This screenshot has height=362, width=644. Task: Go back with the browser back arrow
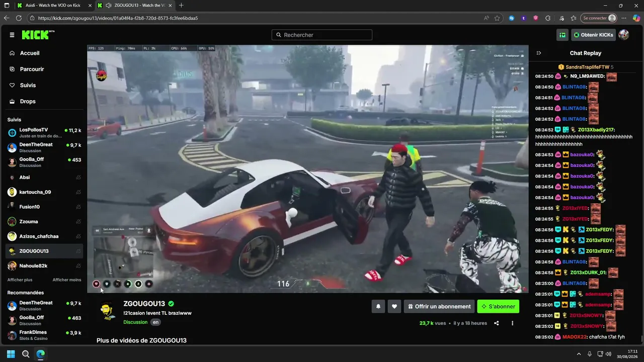[7, 18]
